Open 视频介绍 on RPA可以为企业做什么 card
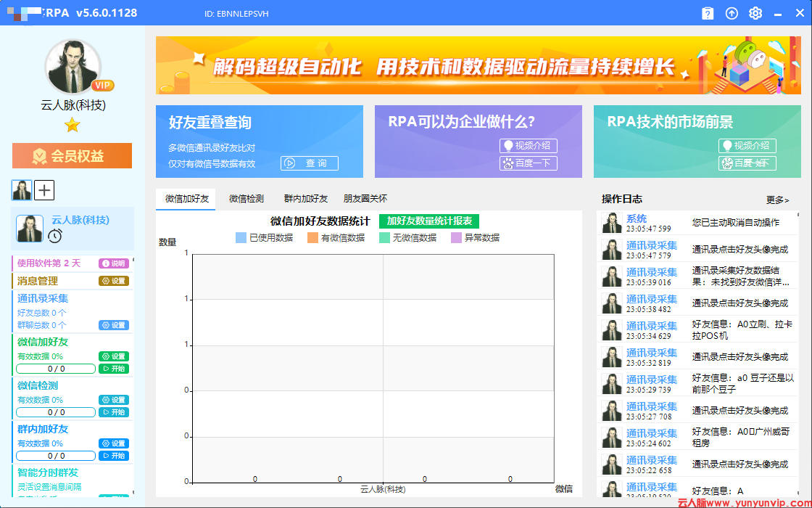812x508 pixels. pyautogui.click(x=529, y=146)
